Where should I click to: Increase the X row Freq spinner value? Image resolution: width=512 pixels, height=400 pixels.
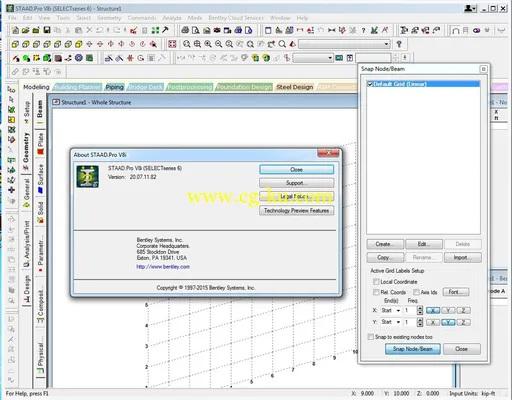(x=420, y=308)
